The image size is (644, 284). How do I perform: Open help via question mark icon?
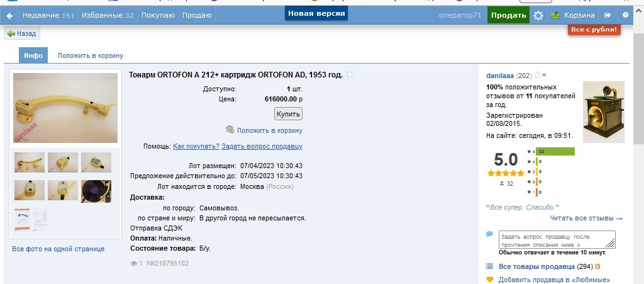[625, 15]
